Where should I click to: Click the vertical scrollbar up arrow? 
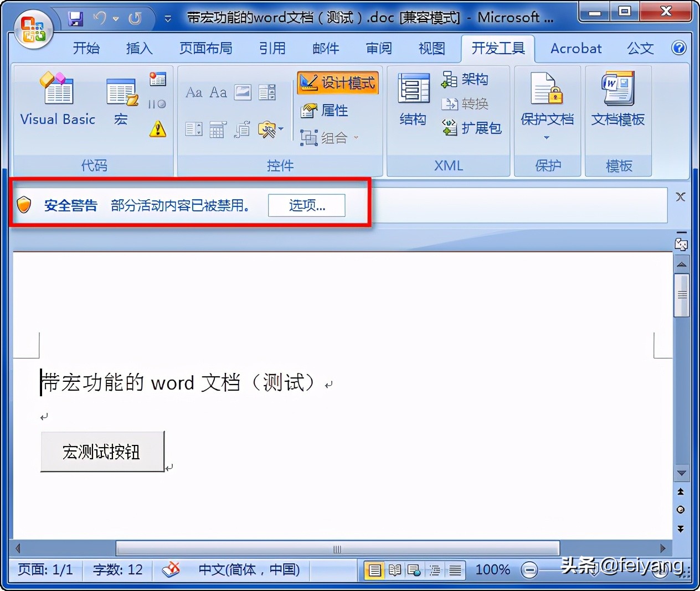click(682, 264)
